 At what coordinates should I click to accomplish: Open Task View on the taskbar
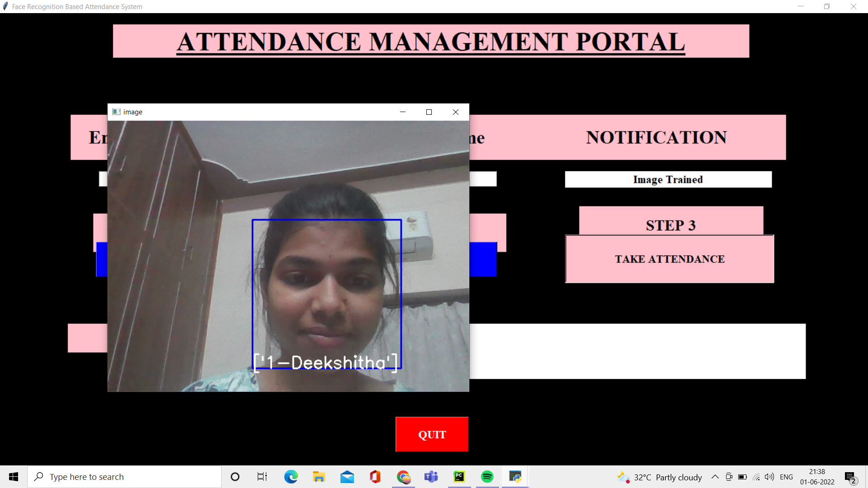point(262,477)
